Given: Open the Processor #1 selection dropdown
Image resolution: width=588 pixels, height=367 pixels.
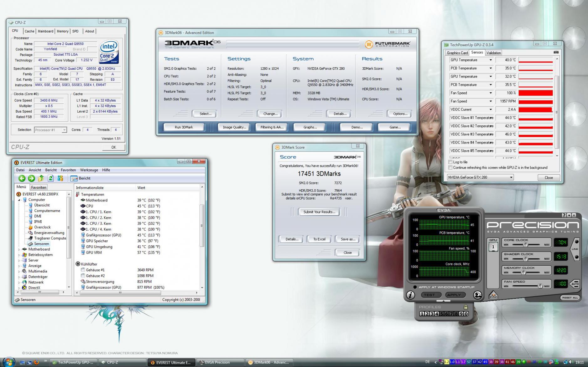Looking at the screenshot, I should tap(50, 130).
